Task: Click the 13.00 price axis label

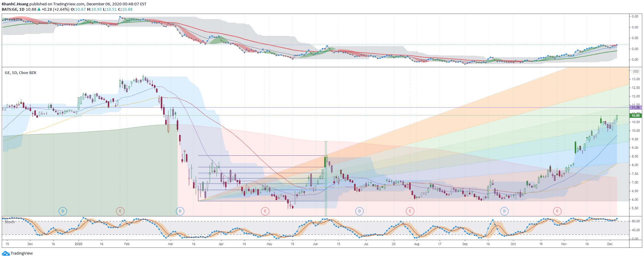Action: (636, 79)
